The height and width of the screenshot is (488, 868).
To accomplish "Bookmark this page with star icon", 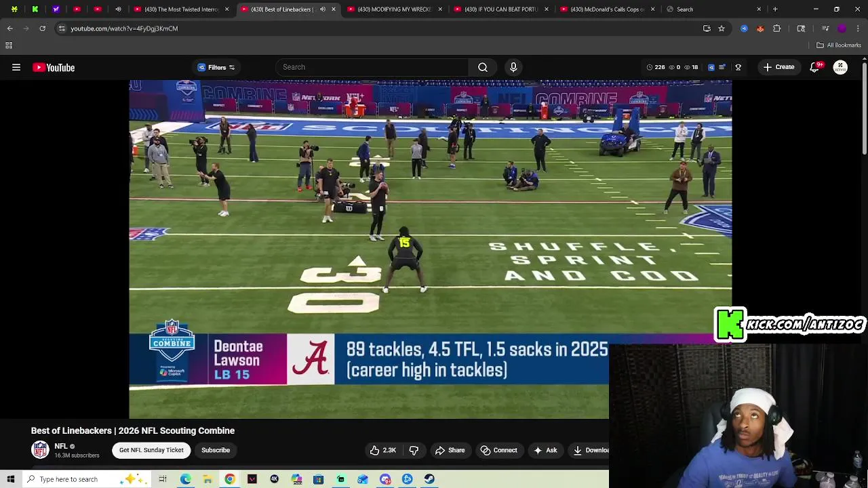I will [x=722, y=28].
